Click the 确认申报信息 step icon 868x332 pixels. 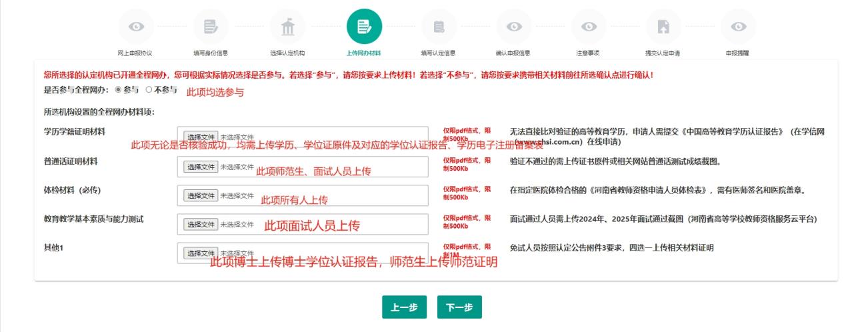point(513,26)
